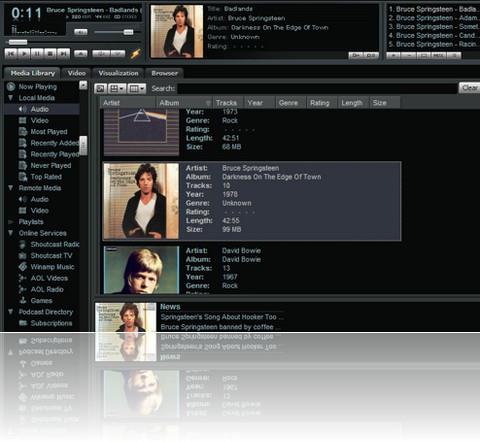Switch to the Browser tab

165,73
